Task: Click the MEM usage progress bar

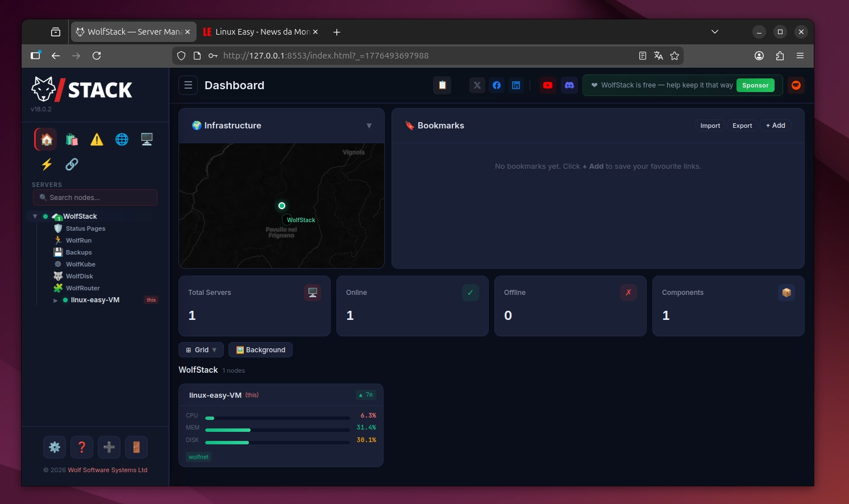Action: pos(277,430)
